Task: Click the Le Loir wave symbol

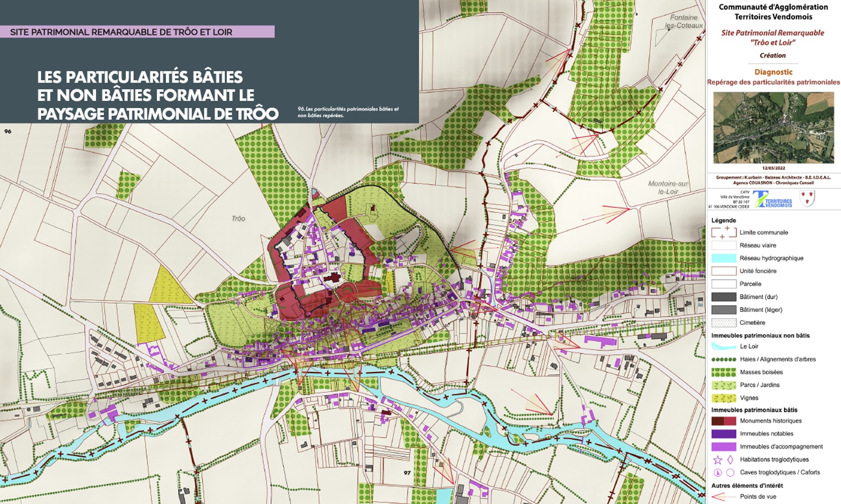Action: point(723,346)
